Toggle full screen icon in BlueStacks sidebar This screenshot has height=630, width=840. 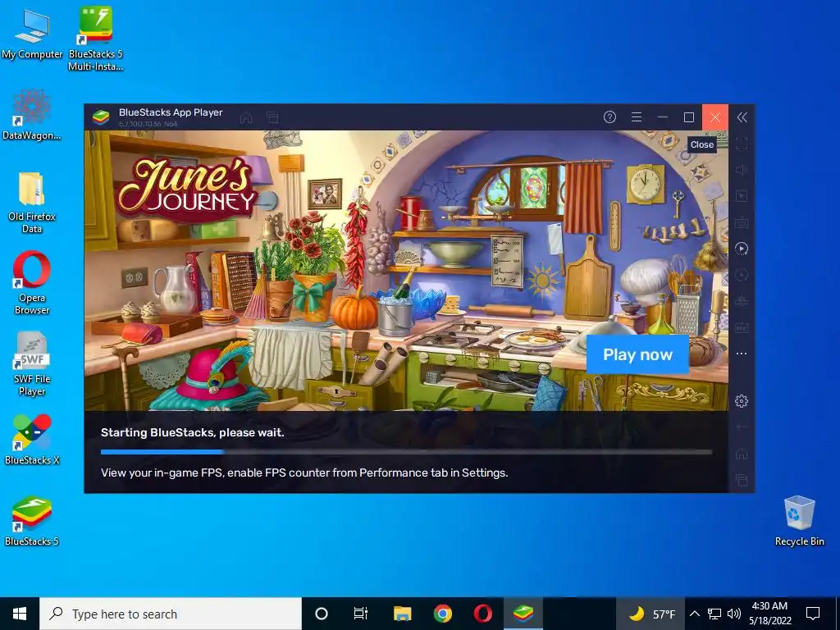tap(742, 144)
